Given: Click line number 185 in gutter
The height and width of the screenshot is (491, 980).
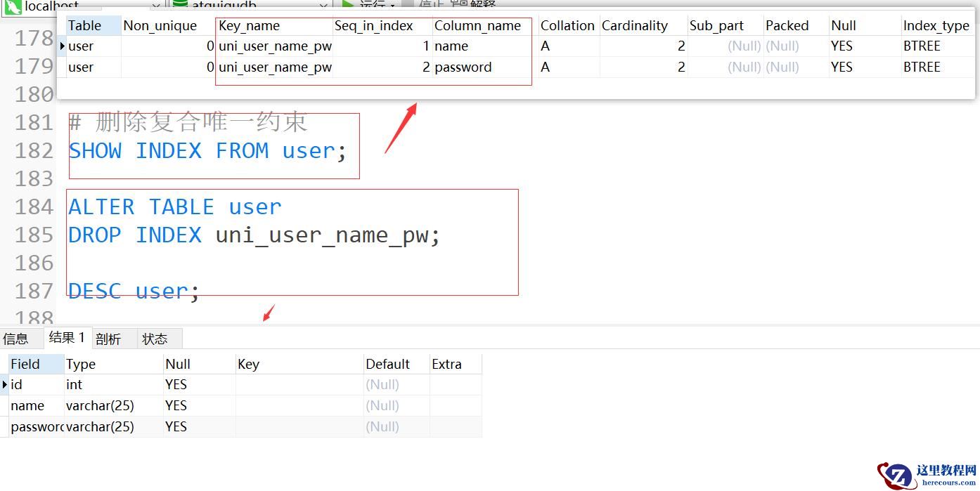Looking at the screenshot, I should click(34, 235).
